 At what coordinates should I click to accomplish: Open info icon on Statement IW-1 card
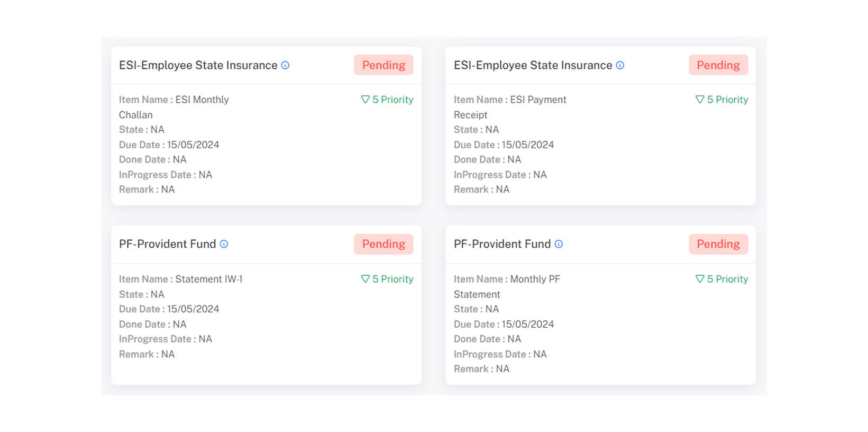(x=224, y=244)
